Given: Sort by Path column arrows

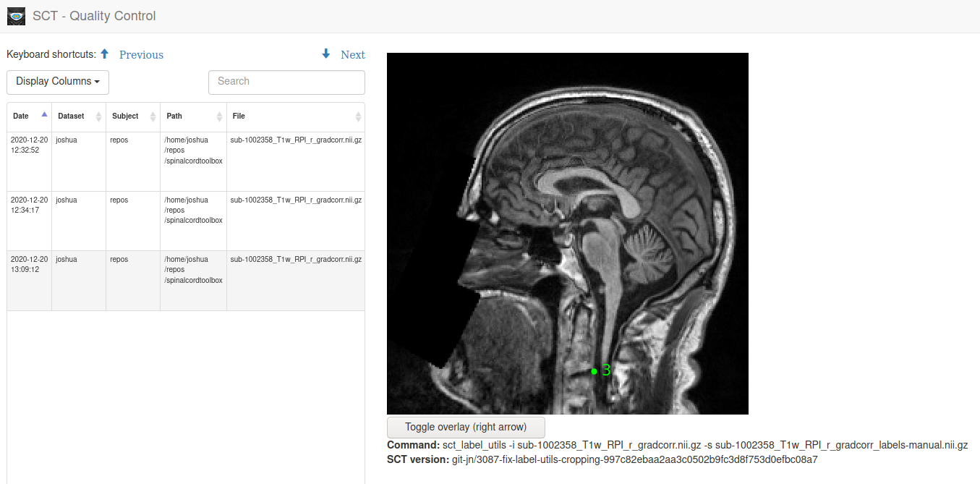Looking at the screenshot, I should (219, 116).
